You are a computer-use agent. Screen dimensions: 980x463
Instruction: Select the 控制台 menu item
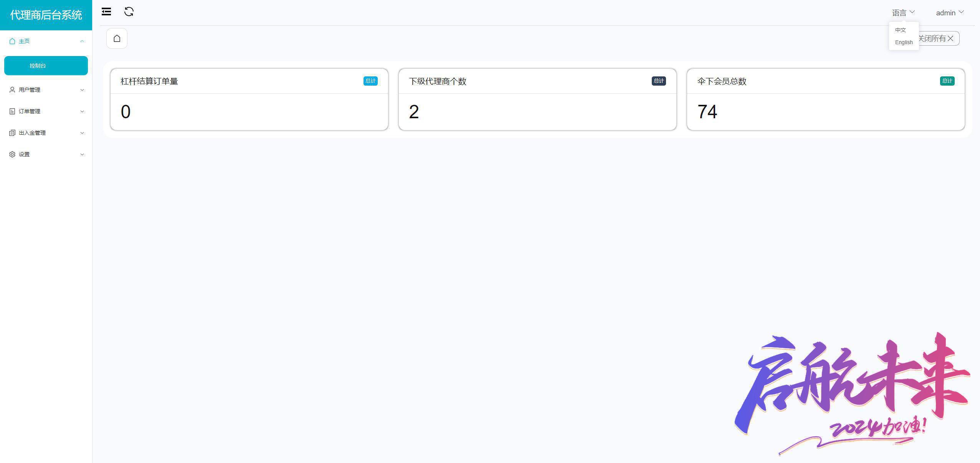tap(46, 66)
